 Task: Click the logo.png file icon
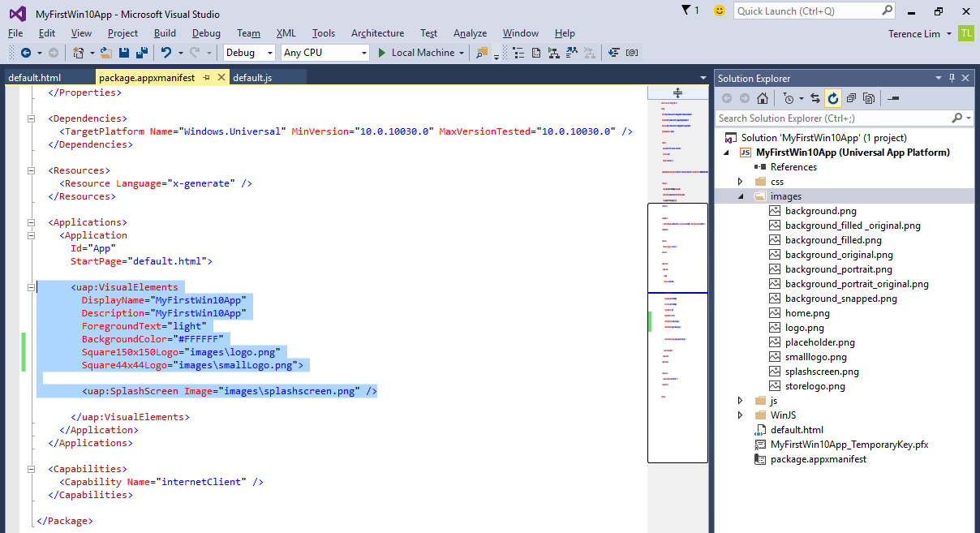[x=775, y=328]
